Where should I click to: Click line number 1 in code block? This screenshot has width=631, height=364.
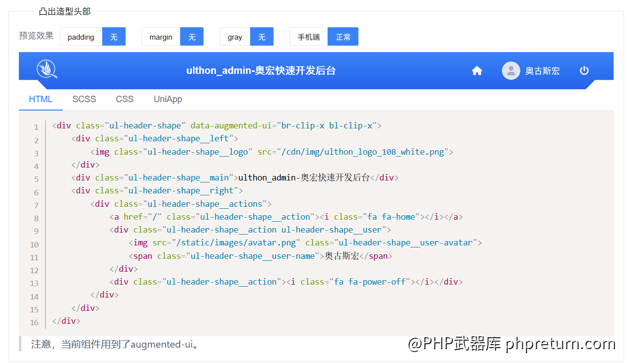tap(36, 127)
